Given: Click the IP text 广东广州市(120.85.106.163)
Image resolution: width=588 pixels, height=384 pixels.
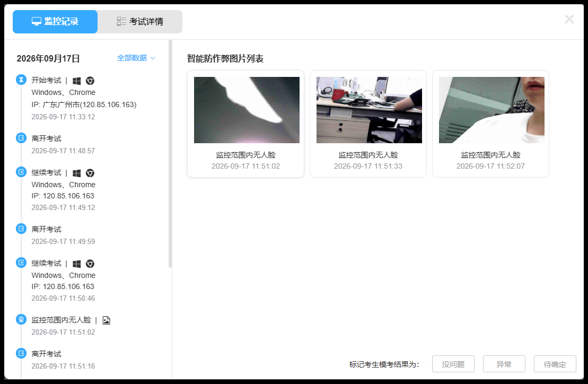Looking at the screenshot, I should [x=90, y=104].
